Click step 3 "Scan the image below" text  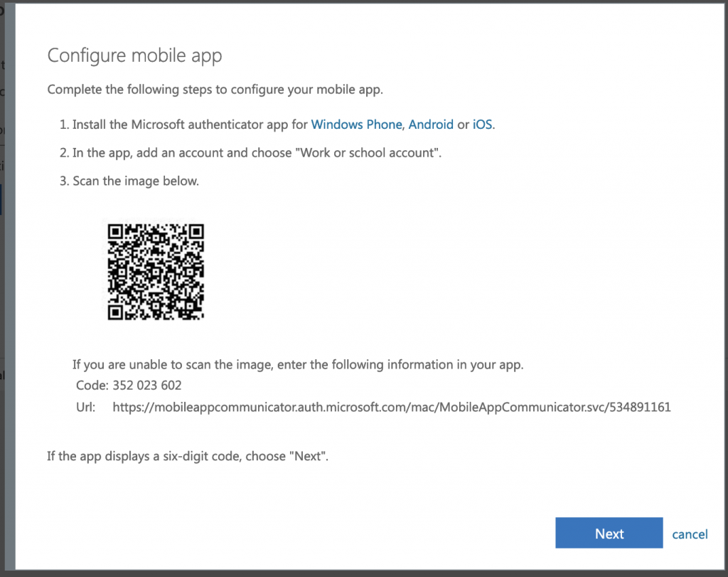click(135, 181)
